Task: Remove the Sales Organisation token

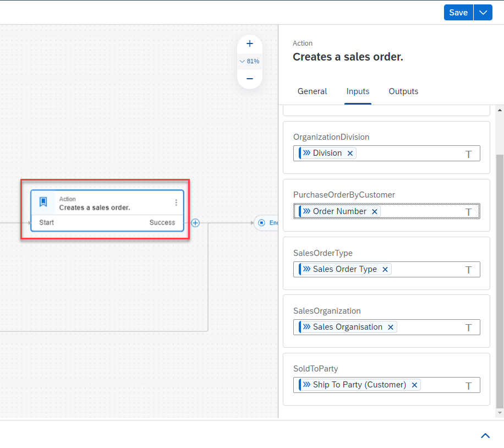Action: click(391, 327)
